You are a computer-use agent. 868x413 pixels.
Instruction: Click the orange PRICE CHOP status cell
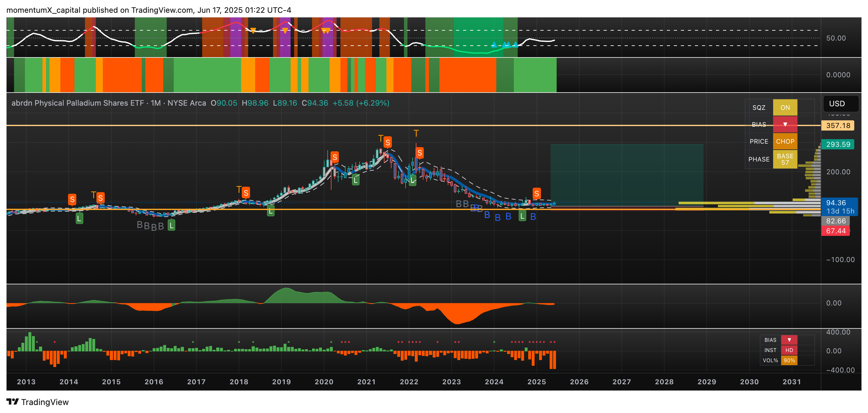pos(785,141)
